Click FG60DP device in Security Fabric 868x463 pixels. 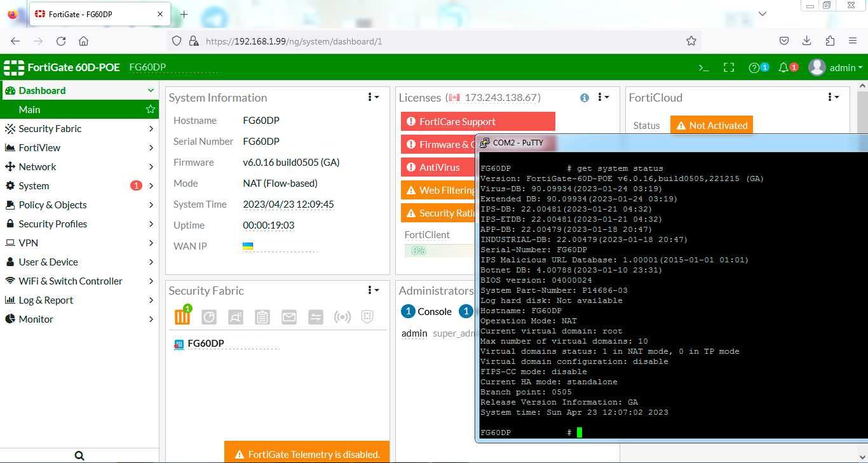[x=206, y=344]
